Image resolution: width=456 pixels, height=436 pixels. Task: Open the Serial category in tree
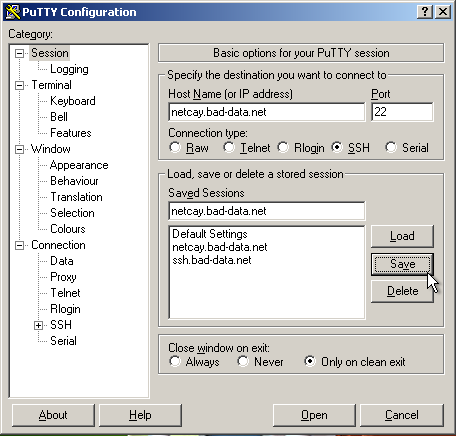pos(63,341)
